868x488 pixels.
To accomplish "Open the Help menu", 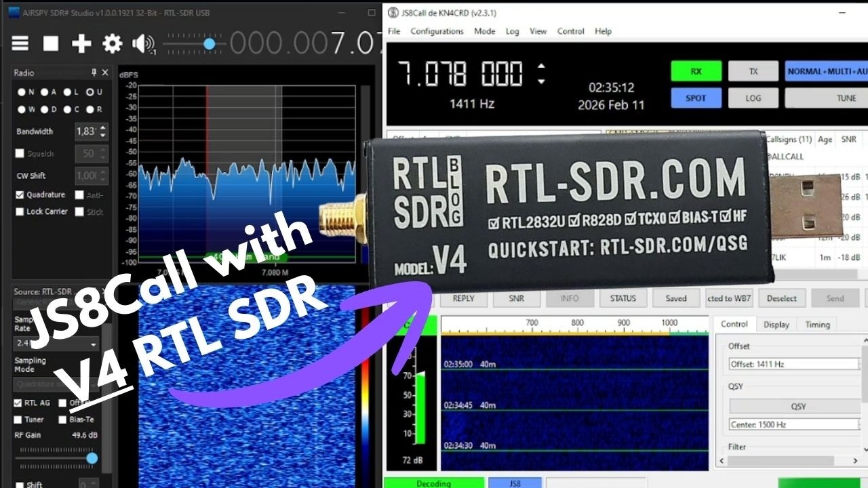I will coord(603,31).
